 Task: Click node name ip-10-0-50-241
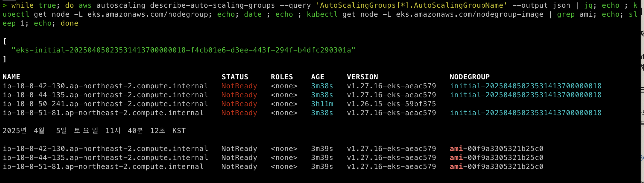pos(105,104)
